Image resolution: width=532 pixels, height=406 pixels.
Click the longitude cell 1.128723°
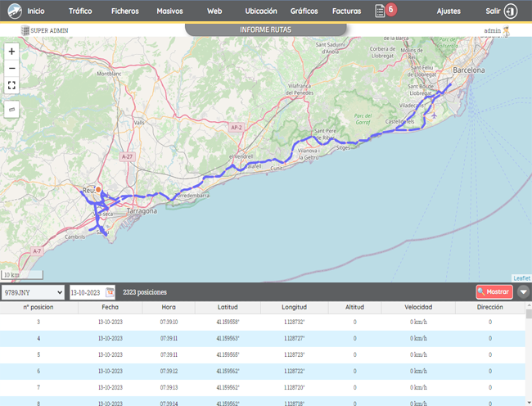294,354
